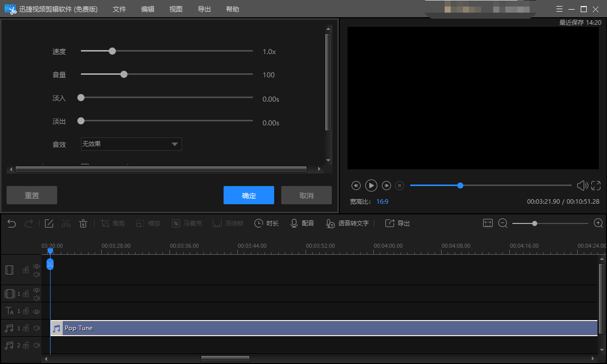Image resolution: width=607 pixels, height=364 pixels.
Task: Mute audio track 2
Action: point(36,345)
